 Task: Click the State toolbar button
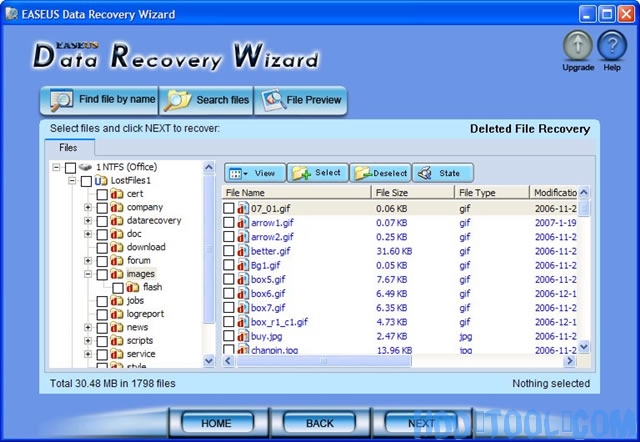(442, 173)
